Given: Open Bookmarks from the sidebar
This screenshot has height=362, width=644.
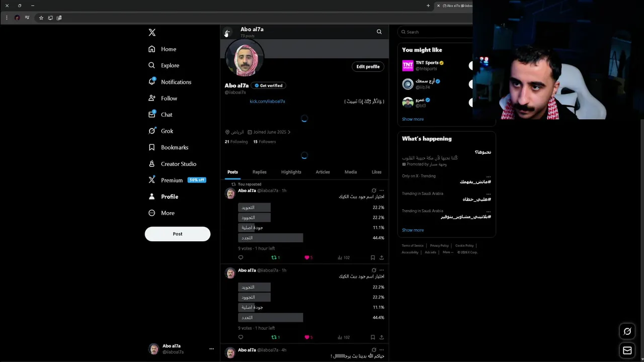Looking at the screenshot, I should tap(169, 147).
